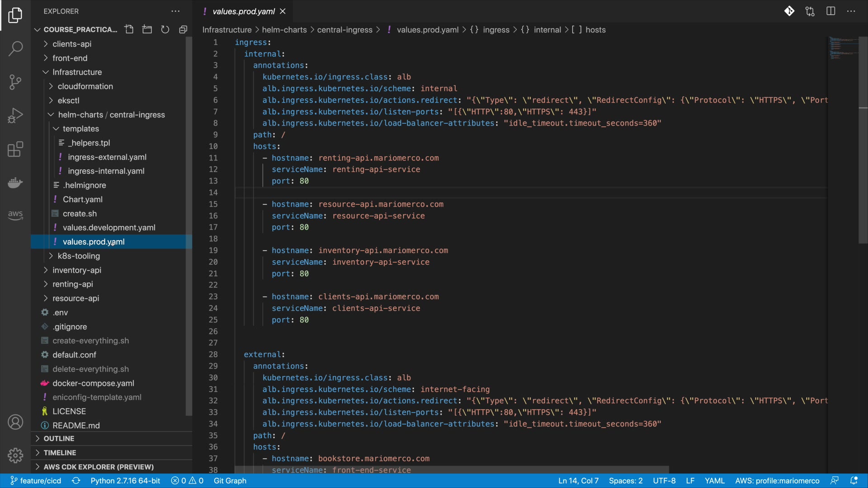The width and height of the screenshot is (868, 488).
Task: Open the Extensions view
Action: tap(15, 149)
